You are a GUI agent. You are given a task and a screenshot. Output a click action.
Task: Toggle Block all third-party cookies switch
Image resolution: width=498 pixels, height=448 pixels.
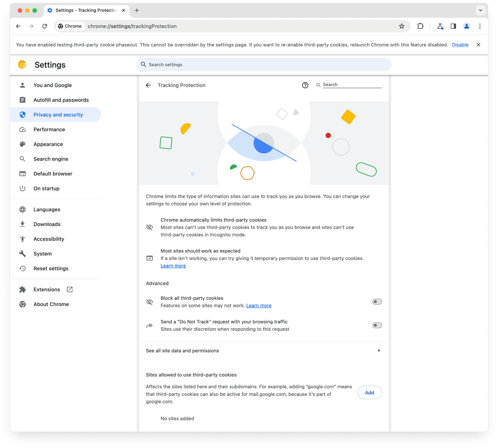click(376, 301)
